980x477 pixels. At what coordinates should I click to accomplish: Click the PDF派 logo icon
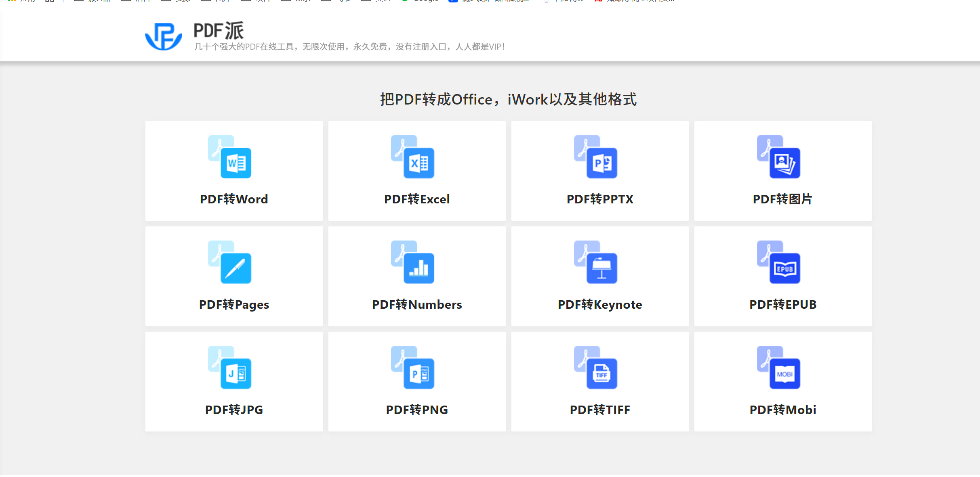pos(164,36)
